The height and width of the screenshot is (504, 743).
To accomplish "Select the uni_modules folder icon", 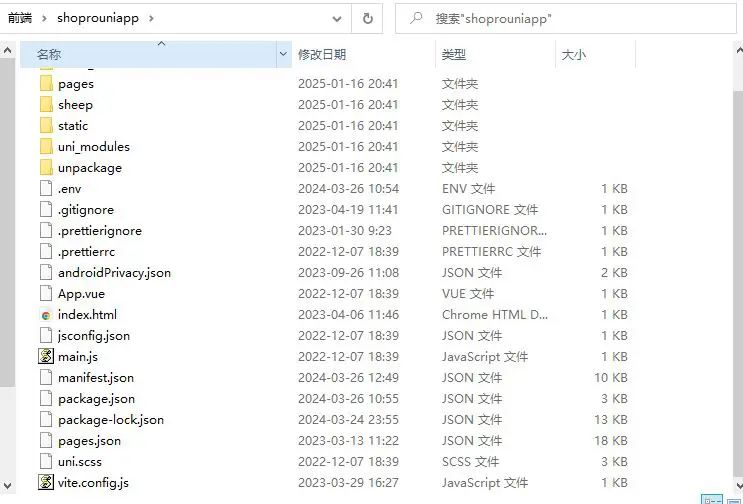I will click(x=46, y=147).
